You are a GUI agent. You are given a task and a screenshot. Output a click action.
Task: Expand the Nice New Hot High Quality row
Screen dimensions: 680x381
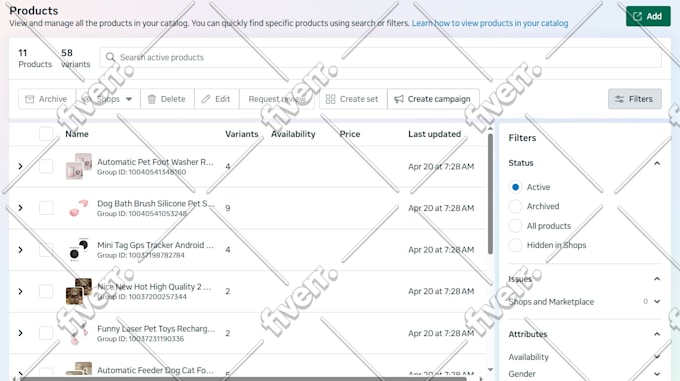click(20, 291)
